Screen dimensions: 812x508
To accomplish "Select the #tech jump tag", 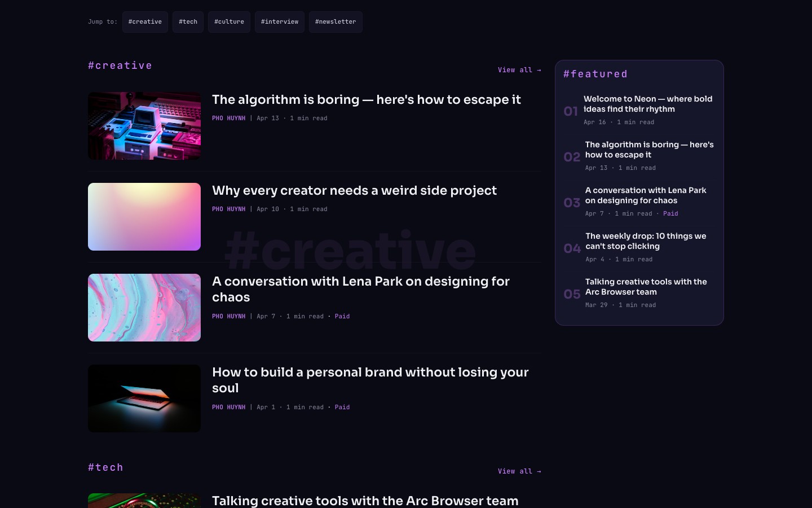I will (x=188, y=21).
